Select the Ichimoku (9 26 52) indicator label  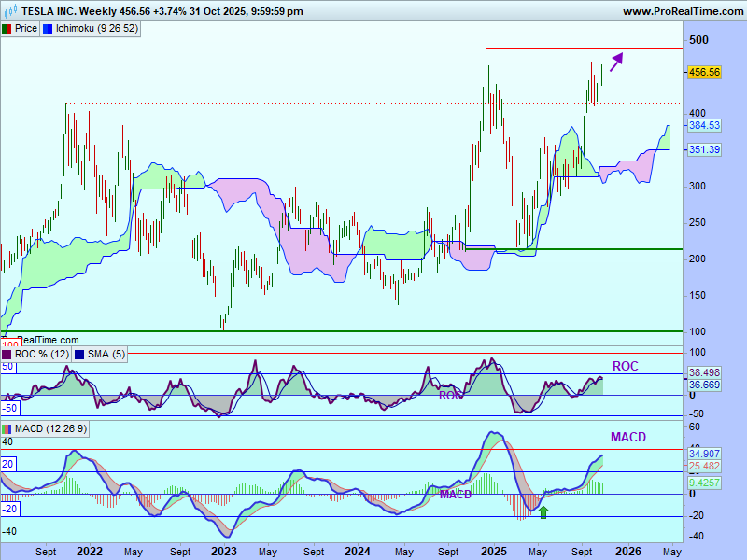[x=97, y=28]
